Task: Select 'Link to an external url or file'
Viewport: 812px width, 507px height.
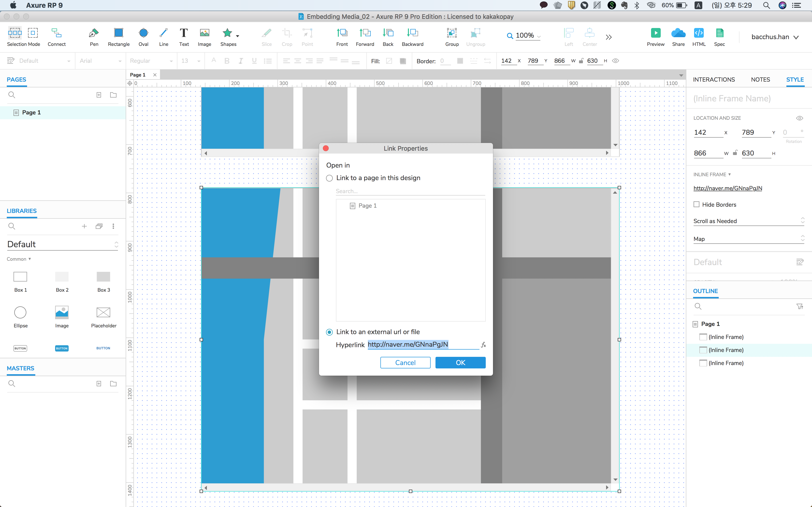Action: click(x=329, y=332)
